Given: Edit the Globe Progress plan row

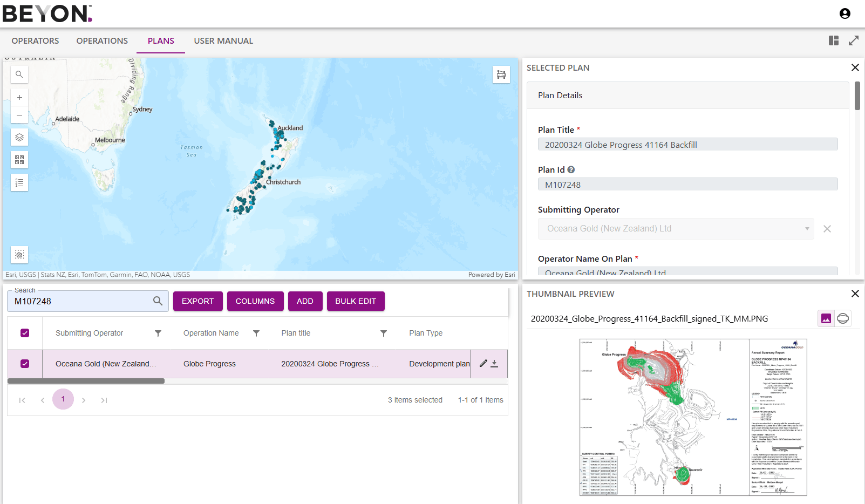Looking at the screenshot, I should pos(483,363).
